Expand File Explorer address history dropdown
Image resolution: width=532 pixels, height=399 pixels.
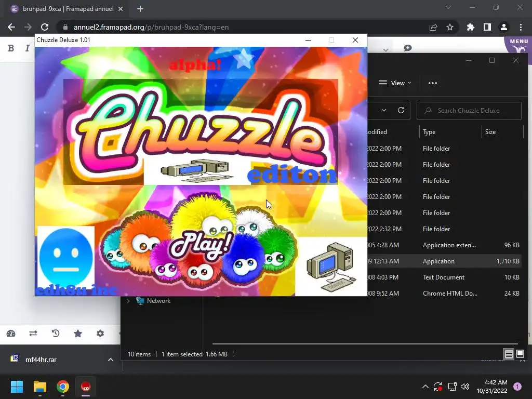click(x=384, y=110)
